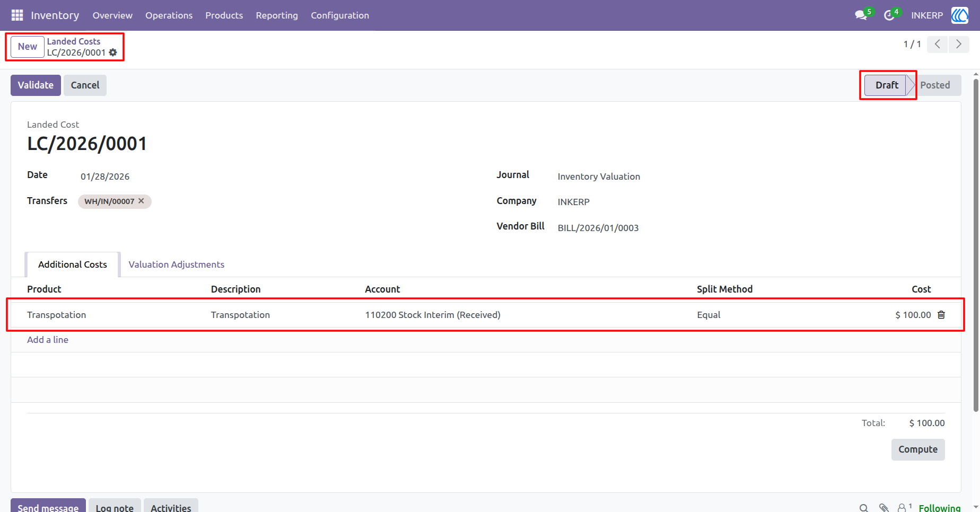Open the record actions gear icon
This screenshot has height=512, width=980.
[113, 52]
